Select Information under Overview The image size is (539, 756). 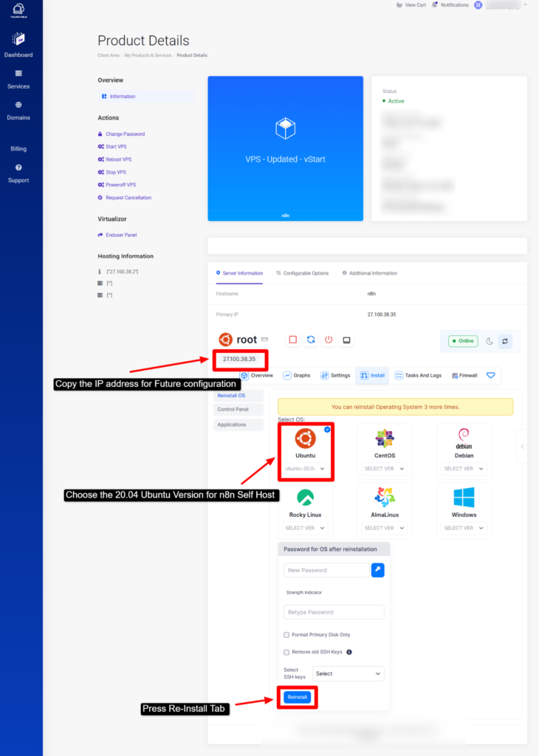145,97
